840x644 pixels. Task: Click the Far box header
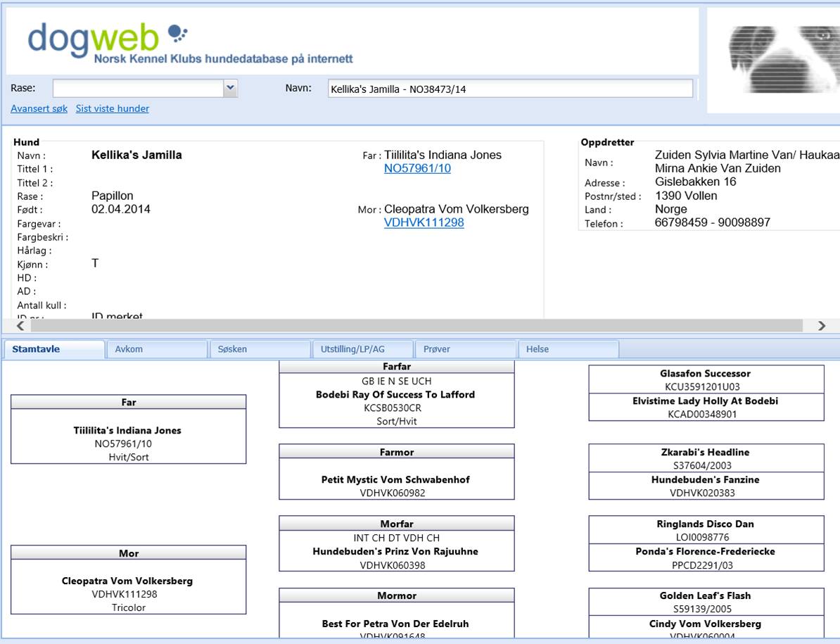pos(129,403)
